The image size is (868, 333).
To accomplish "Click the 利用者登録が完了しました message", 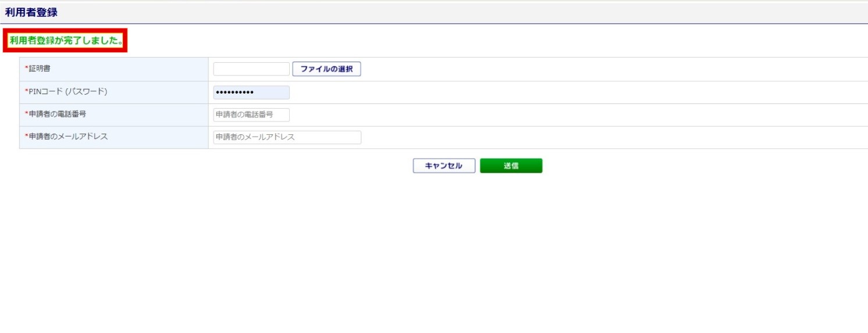I will 66,41.
